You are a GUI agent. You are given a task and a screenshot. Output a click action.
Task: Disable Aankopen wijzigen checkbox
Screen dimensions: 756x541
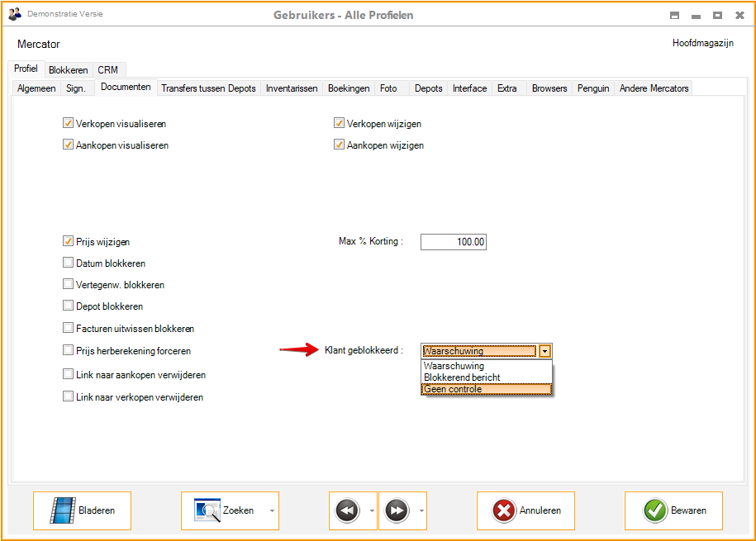(339, 145)
